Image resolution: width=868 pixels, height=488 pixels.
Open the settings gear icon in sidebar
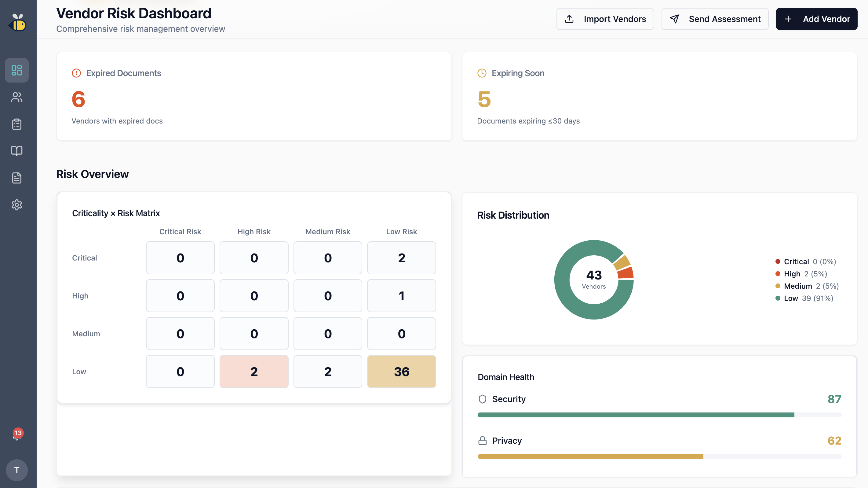coord(17,205)
